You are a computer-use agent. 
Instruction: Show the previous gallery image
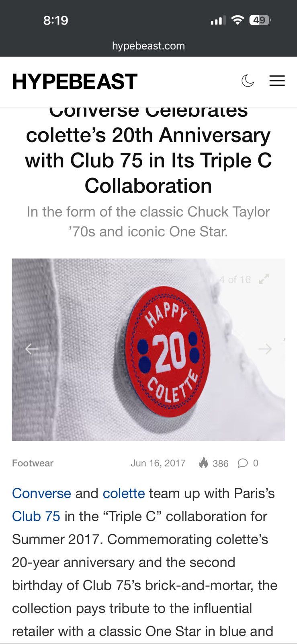tap(32, 349)
